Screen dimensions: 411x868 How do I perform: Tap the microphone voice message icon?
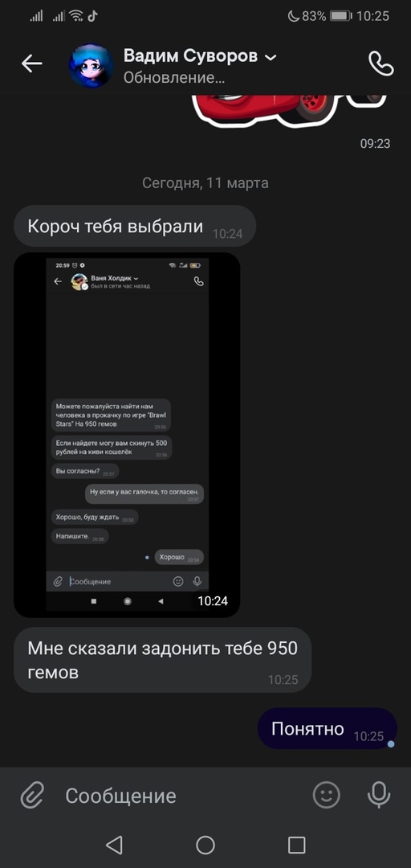pyautogui.click(x=379, y=796)
